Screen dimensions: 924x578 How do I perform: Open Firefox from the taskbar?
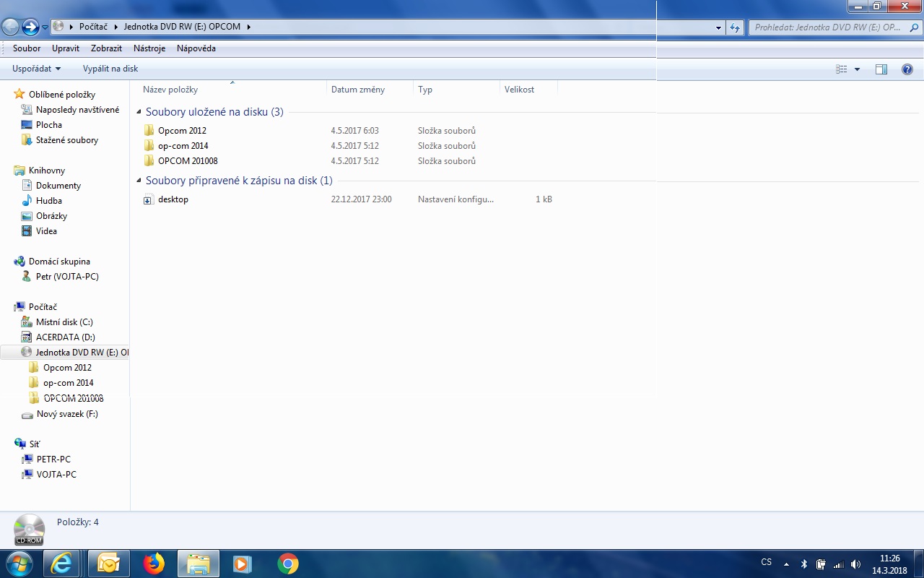pos(153,564)
